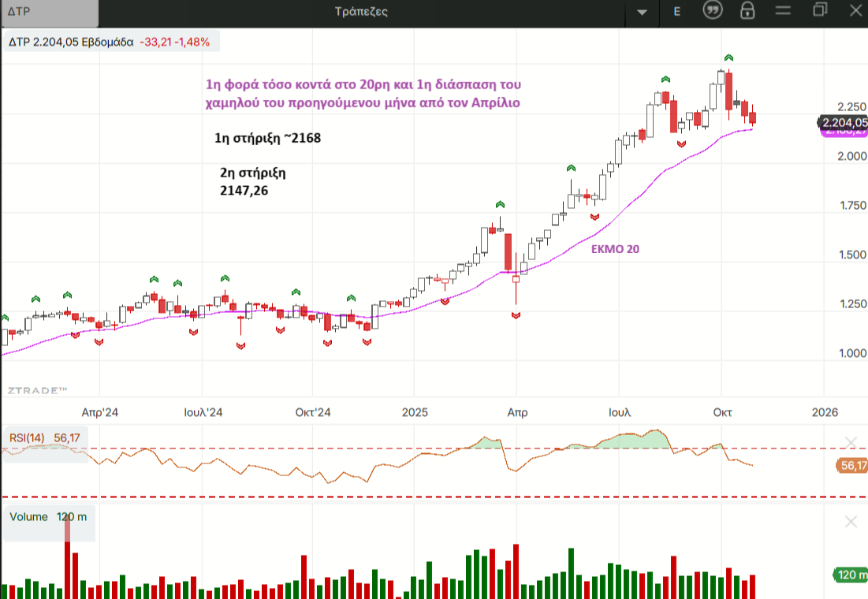Click the tallest red volume bar
This screenshot has width=868, height=599.
(x=67, y=560)
